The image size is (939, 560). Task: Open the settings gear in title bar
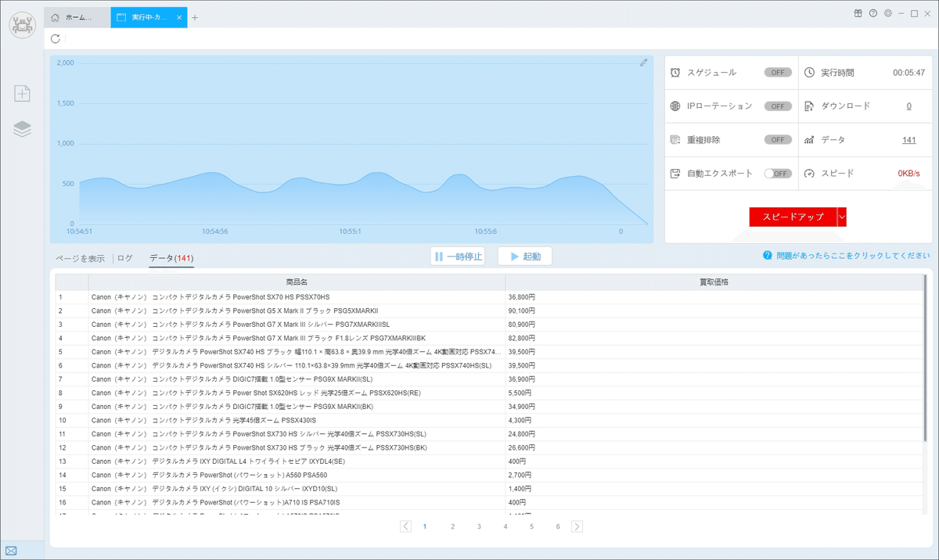tap(887, 13)
